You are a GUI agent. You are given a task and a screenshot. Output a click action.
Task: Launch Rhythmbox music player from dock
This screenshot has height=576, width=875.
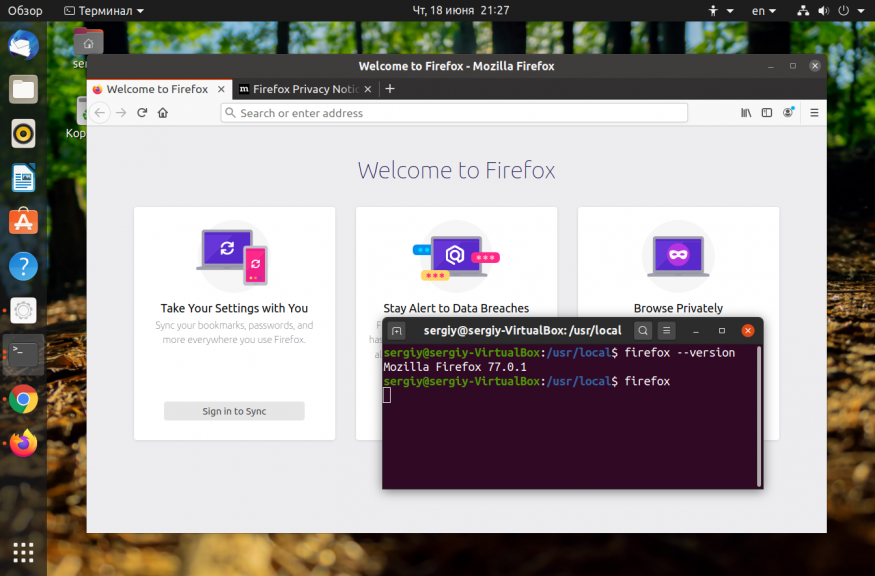(x=23, y=133)
